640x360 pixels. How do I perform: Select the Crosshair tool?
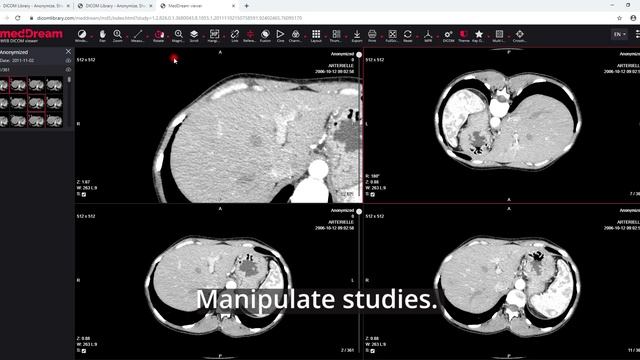tap(519, 35)
